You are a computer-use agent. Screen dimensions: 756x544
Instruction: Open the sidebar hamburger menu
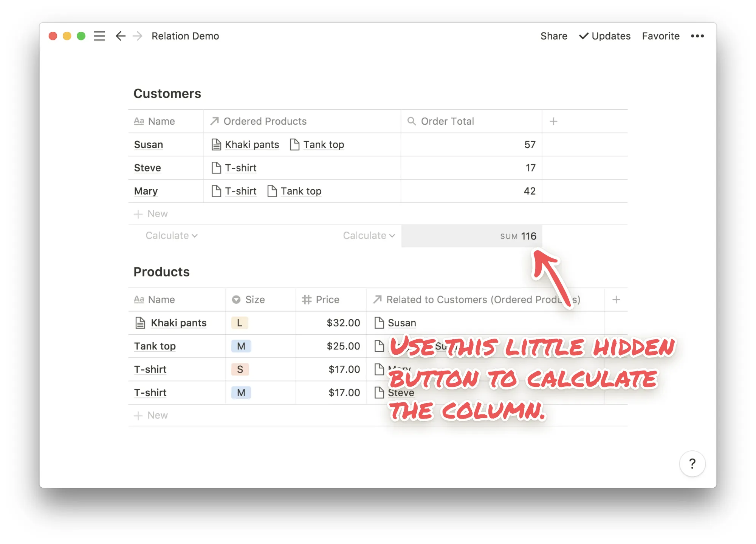99,36
